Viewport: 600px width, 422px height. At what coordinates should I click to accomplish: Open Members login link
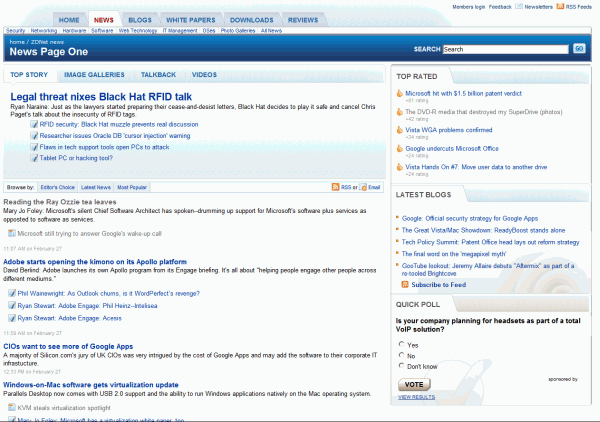468,7
